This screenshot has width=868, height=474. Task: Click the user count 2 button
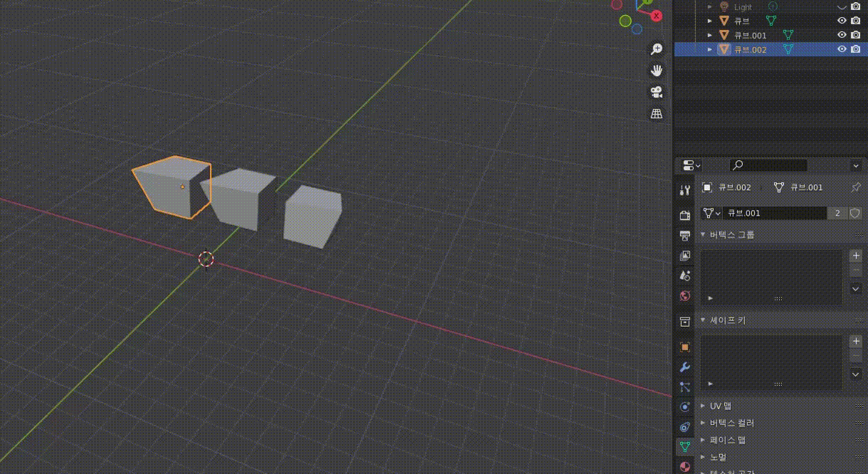(x=837, y=213)
